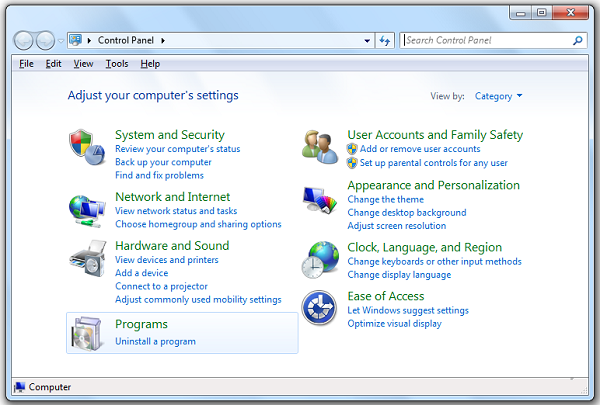
Task: Open the Clock, Language, and Region globe icon
Action: coord(320,260)
